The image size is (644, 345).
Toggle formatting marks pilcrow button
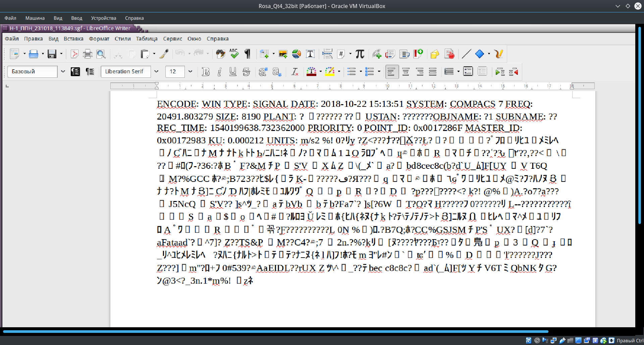[248, 54]
